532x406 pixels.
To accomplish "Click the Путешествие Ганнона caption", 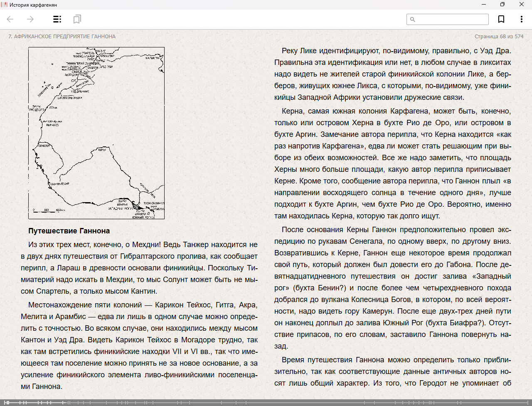I will click(69, 231).
